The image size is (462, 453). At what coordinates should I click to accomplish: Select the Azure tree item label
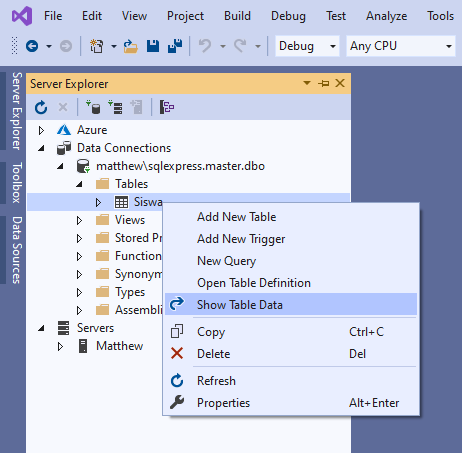92,130
